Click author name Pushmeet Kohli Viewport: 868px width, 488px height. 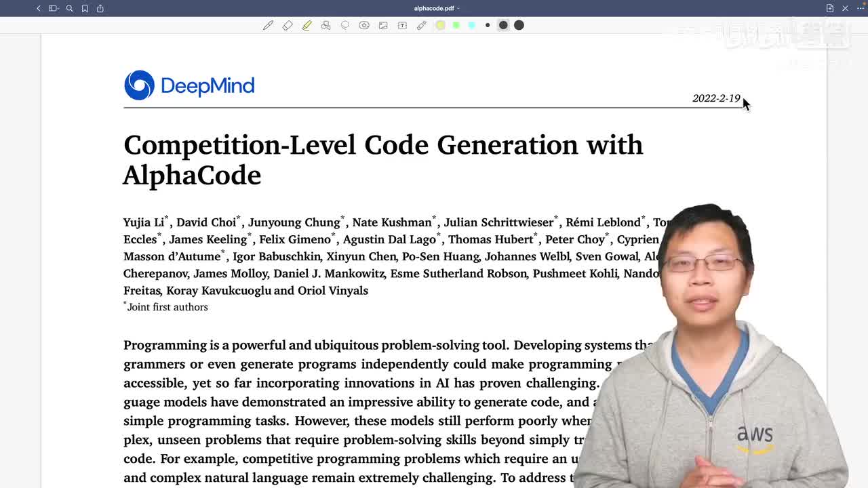coord(575,273)
